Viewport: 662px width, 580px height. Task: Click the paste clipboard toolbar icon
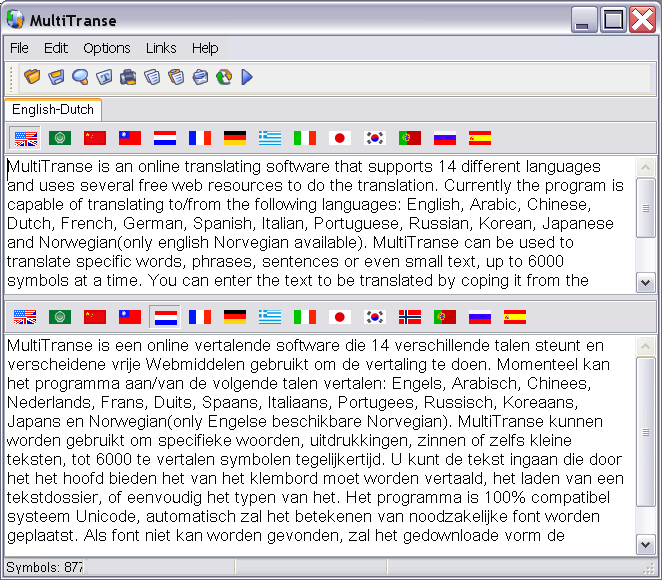click(x=176, y=77)
